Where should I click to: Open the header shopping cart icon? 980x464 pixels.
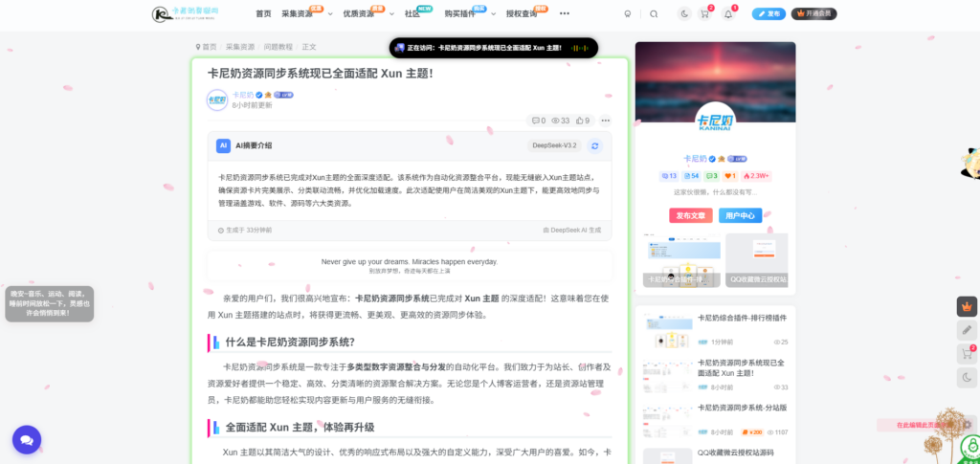pos(705,13)
